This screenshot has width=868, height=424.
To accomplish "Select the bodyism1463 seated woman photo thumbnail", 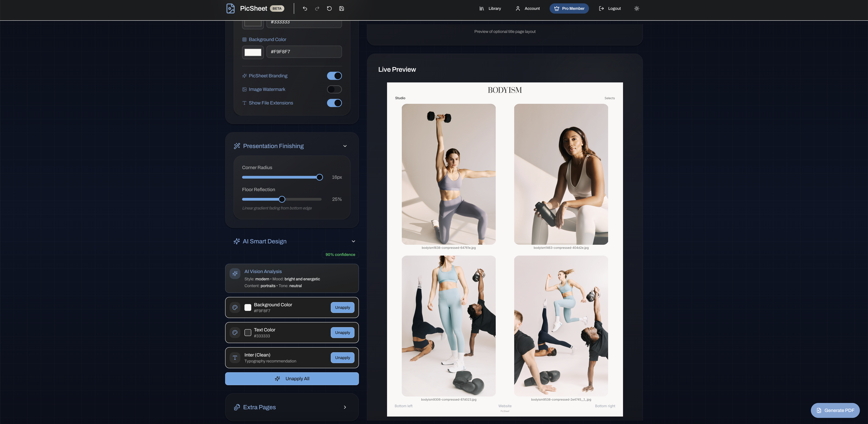I will pos(561,174).
